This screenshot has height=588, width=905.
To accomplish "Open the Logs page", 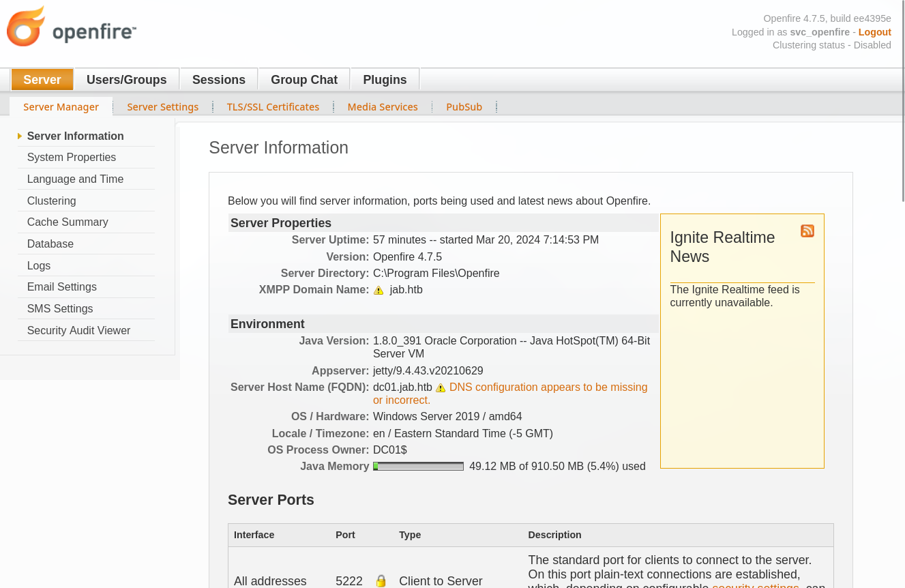I will pos(39,266).
